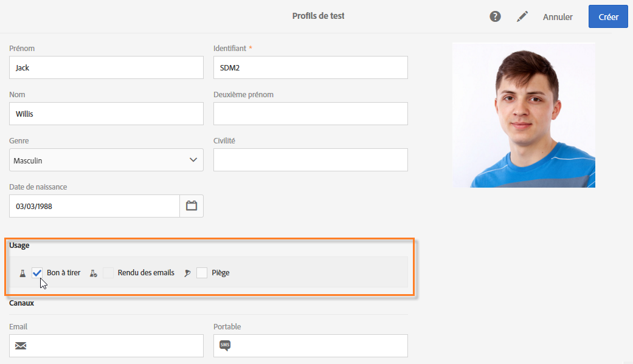Click the proof flask icon beside Bon à tirer
Viewport: 633px width, 364px height.
(x=22, y=273)
